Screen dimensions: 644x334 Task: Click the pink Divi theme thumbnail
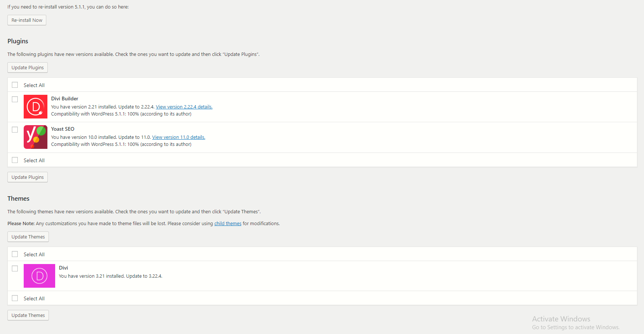pyautogui.click(x=39, y=276)
